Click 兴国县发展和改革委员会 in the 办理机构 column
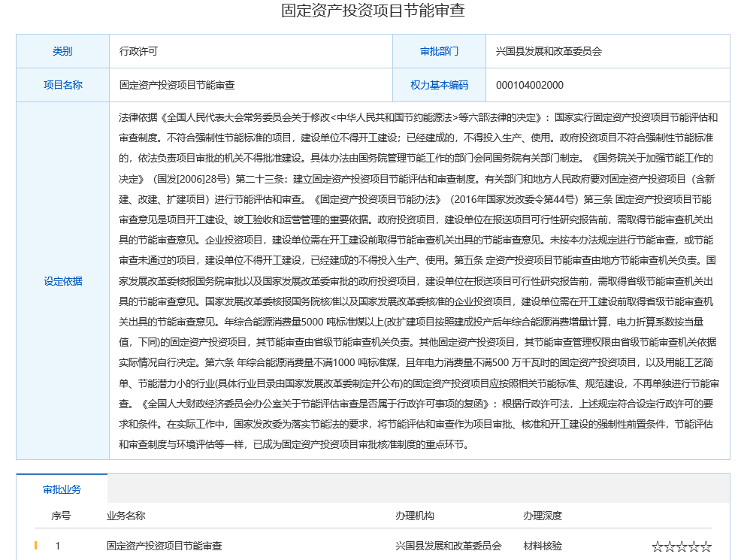This screenshot has width=738, height=560. (448, 546)
